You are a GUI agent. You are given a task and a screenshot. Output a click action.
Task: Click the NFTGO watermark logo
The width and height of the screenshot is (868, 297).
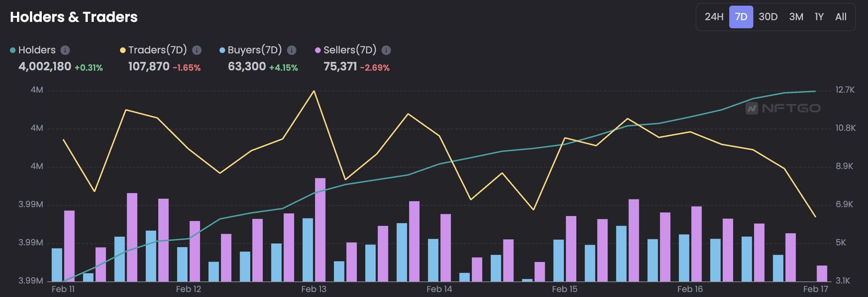pyautogui.click(x=783, y=108)
